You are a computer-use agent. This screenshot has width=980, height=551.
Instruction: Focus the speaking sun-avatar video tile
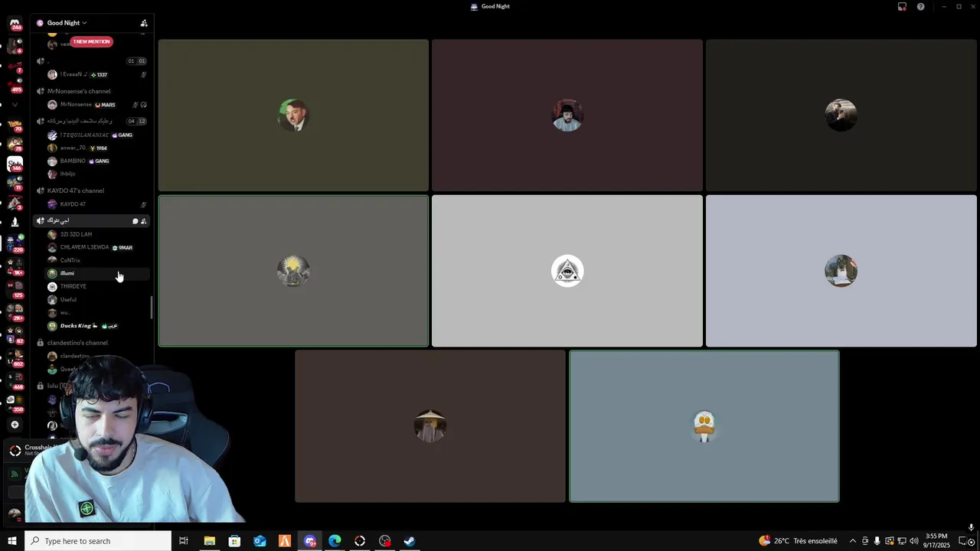[293, 271]
